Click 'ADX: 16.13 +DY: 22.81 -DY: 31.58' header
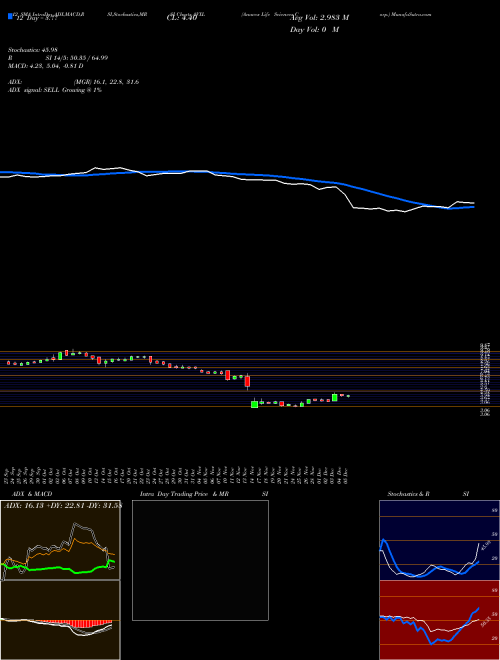Image resolution: width=500 pixels, height=660 pixels. click(x=63, y=506)
